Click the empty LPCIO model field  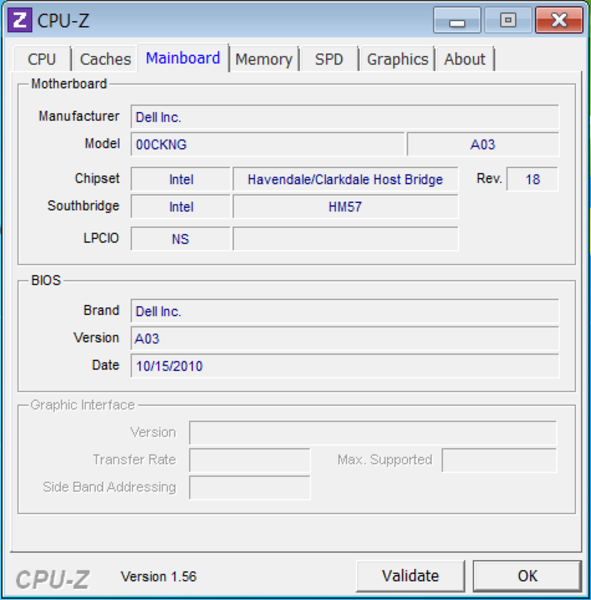tap(345, 239)
